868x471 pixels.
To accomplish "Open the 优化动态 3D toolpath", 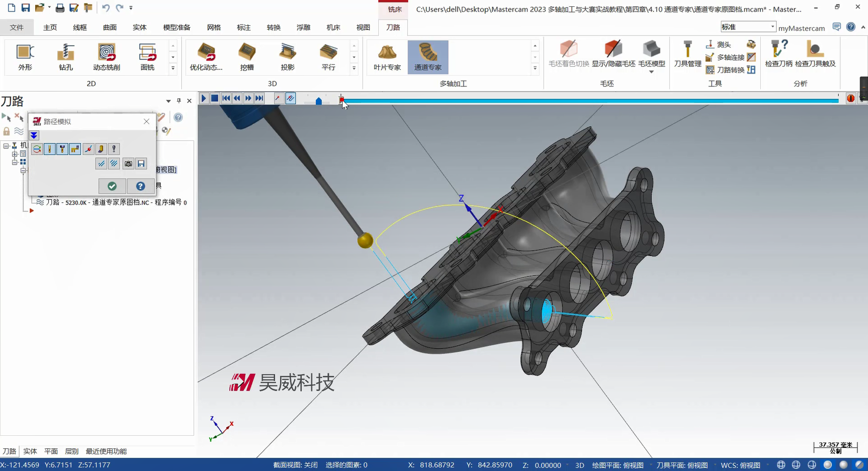I will [206, 57].
